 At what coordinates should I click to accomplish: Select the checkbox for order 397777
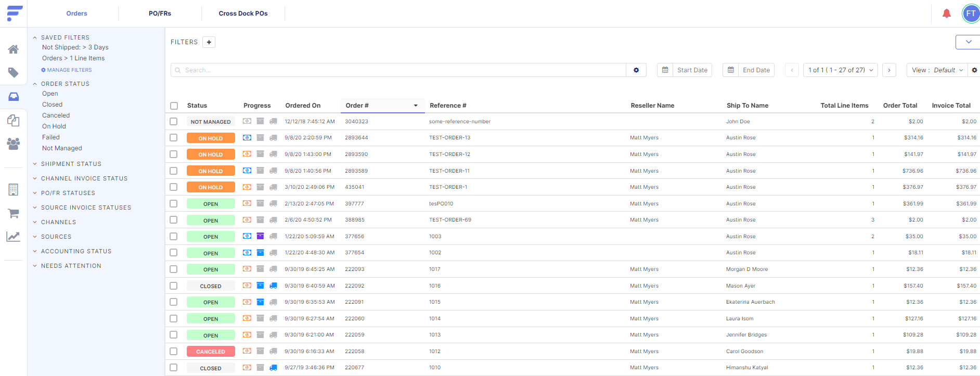pyautogui.click(x=174, y=203)
